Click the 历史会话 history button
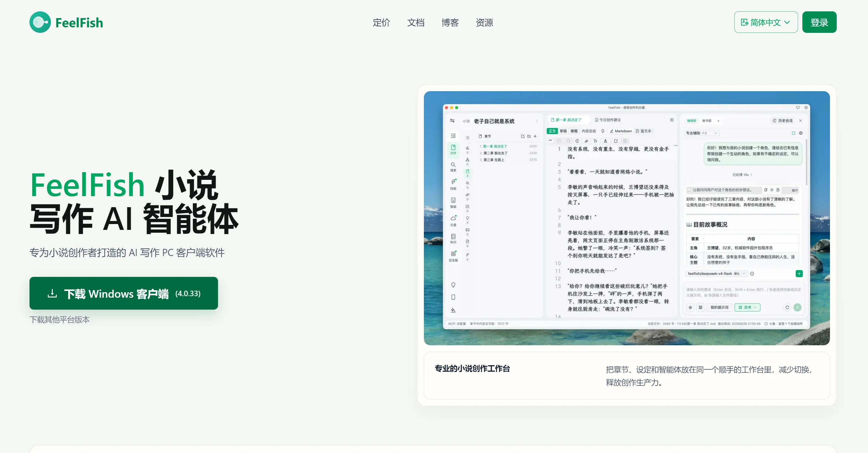The width and height of the screenshot is (868, 453). pyautogui.click(x=783, y=121)
